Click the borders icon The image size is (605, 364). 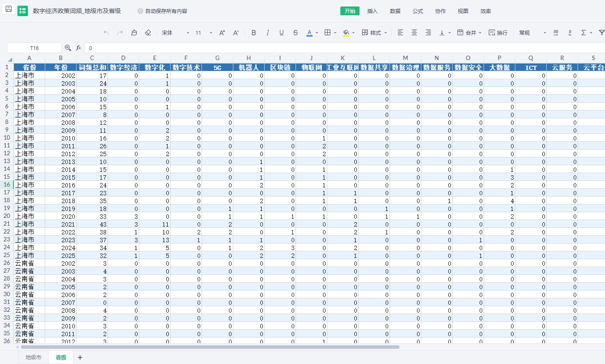pyautogui.click(x=328, y=33)
